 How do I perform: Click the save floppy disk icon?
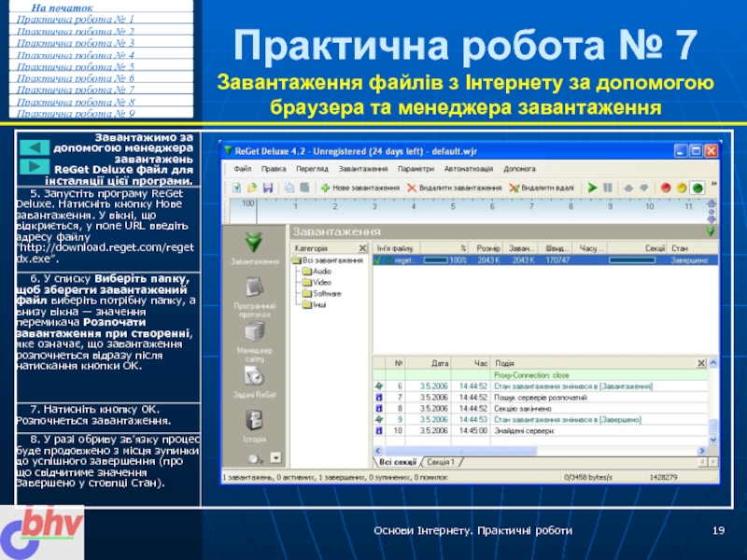tap(268, 189)
